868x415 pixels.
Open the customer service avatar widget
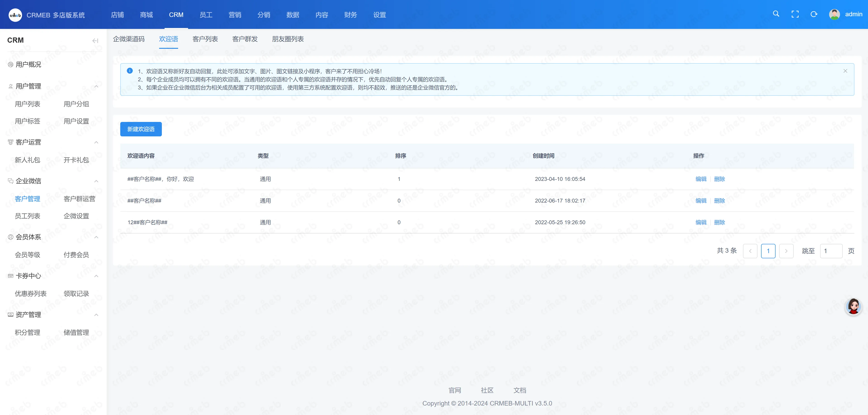tap(853, 306)
